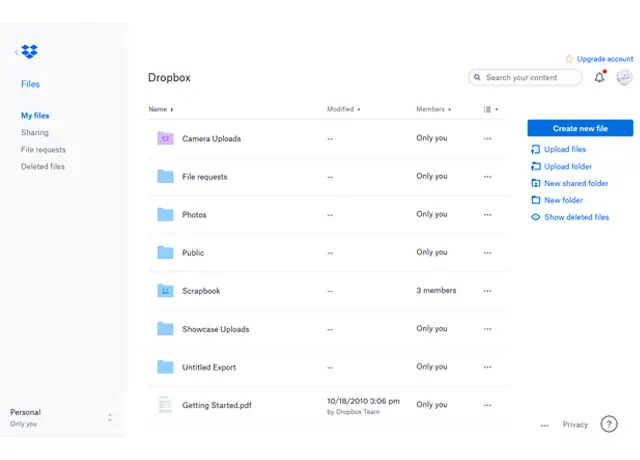Collapse the sidebar with the back chevron
Screen dimensions: 640x460
pyautogui.click(x=16, y=52)
